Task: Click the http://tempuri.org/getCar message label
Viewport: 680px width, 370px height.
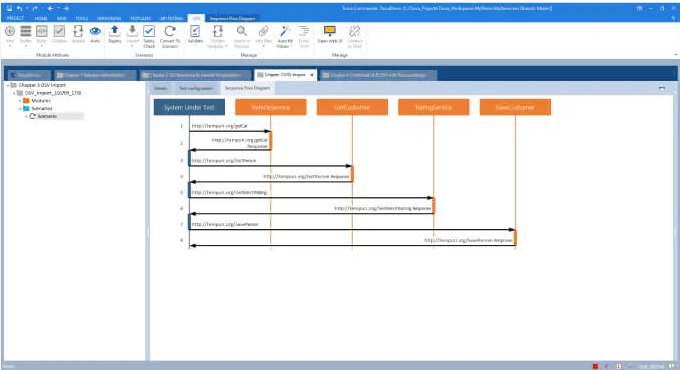Action: point(219,126)
